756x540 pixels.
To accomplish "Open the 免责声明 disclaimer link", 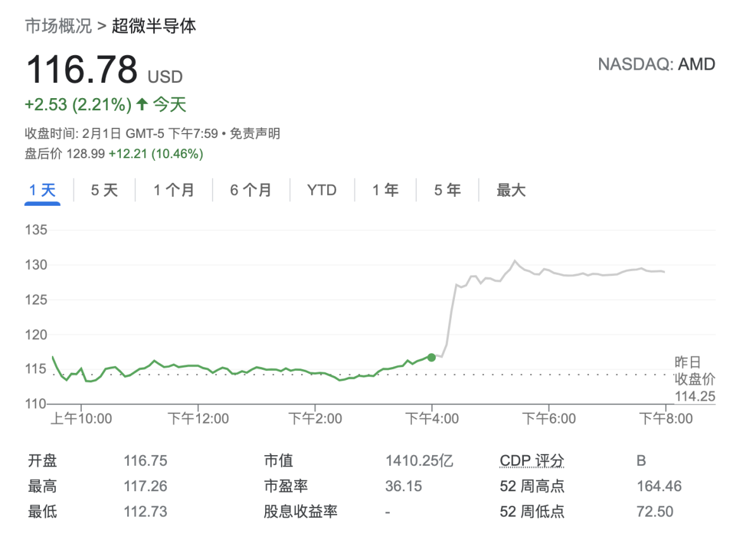I will 254,134.
